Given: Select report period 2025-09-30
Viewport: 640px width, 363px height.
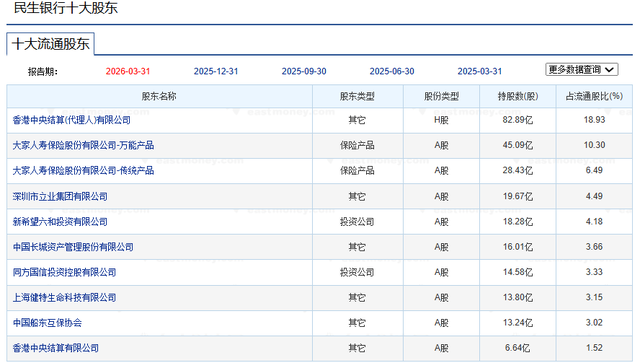Looking at the screenshot, I should tap(304, 71).
